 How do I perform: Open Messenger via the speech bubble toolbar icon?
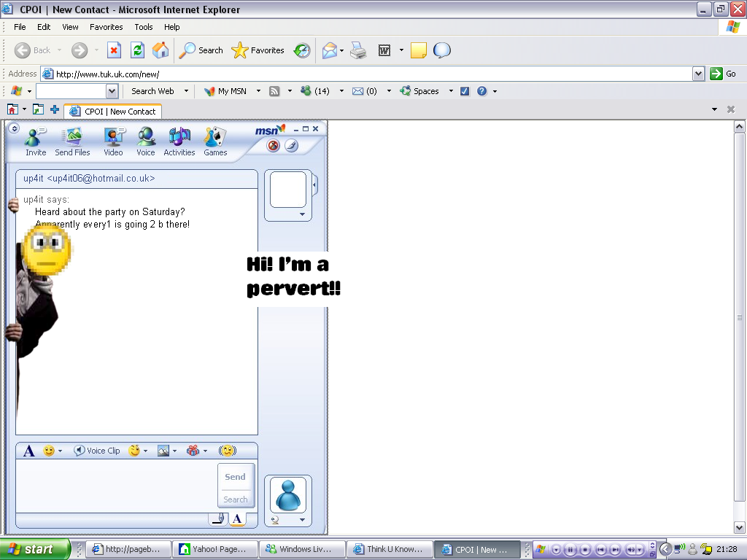[441, 50]
